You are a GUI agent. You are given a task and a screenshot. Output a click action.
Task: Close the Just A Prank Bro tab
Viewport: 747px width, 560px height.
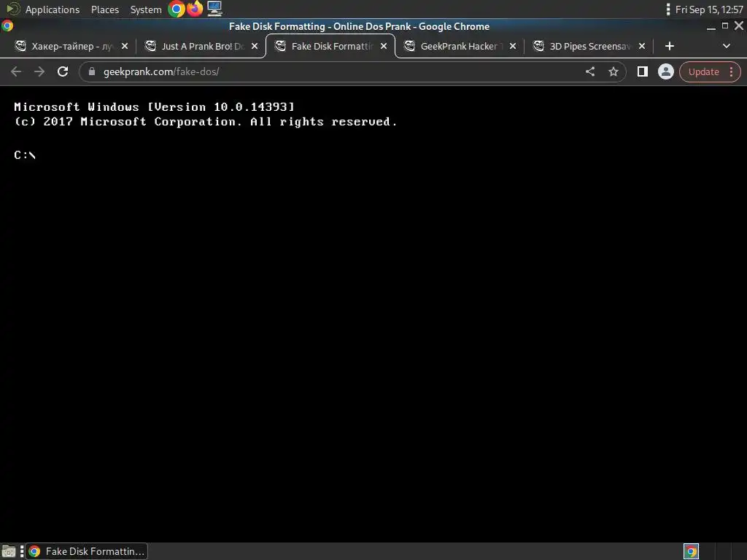255,46
